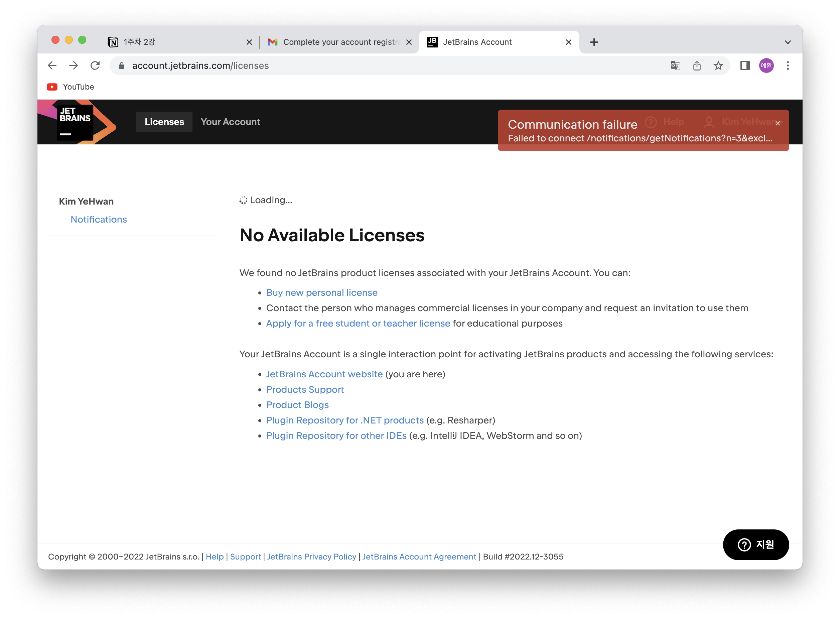Click the footer Support link
This screenshot has width=840, height=619.
click(x=245, y=556)
